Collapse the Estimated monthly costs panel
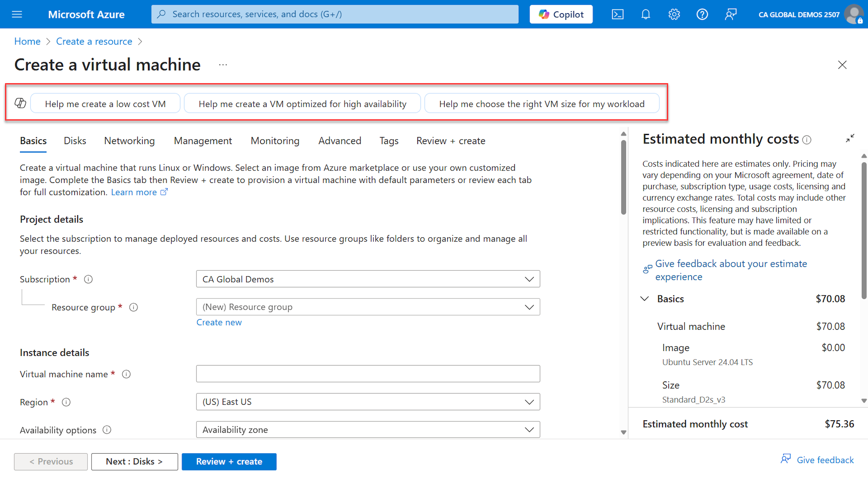Viewport: 868px width, 488px height. pyautogui.click(x=850, y=138)
